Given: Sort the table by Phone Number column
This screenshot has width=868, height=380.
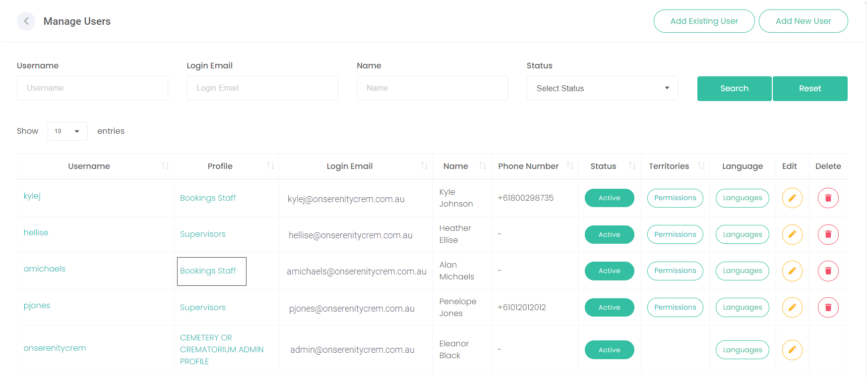Looking at the screenshot, I should [570, 166].
